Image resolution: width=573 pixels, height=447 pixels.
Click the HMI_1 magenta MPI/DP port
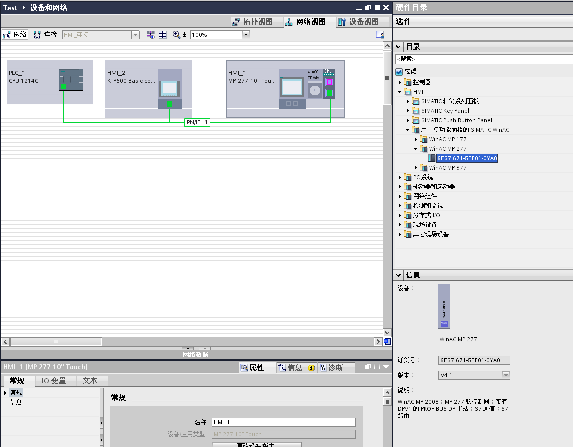click(329, 82)
